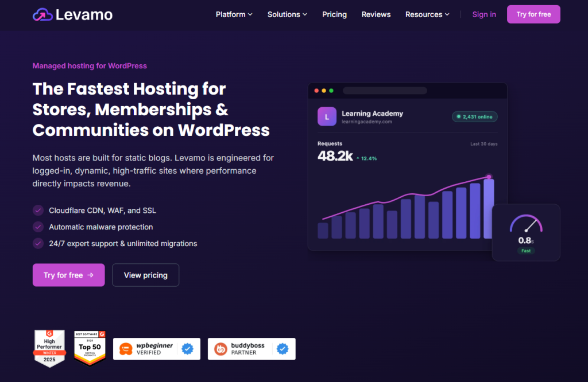The image size is (588, 382).
Task: Click the pink endpoint dot on chart line
Action: tap(489, 177)
